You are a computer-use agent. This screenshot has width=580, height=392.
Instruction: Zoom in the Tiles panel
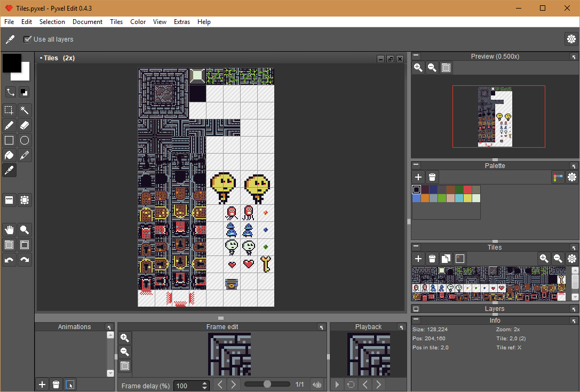(544, 259)
